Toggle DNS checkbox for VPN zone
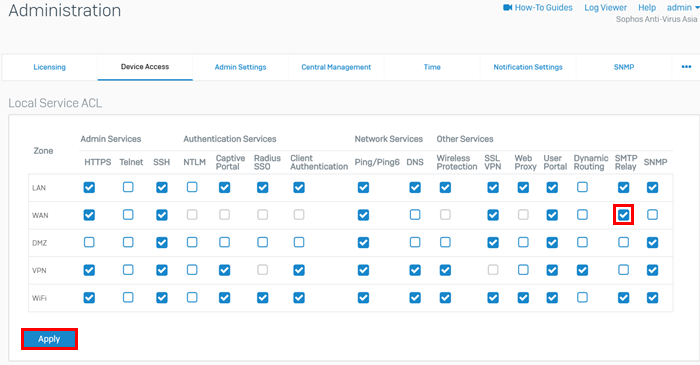 (415, 270)
